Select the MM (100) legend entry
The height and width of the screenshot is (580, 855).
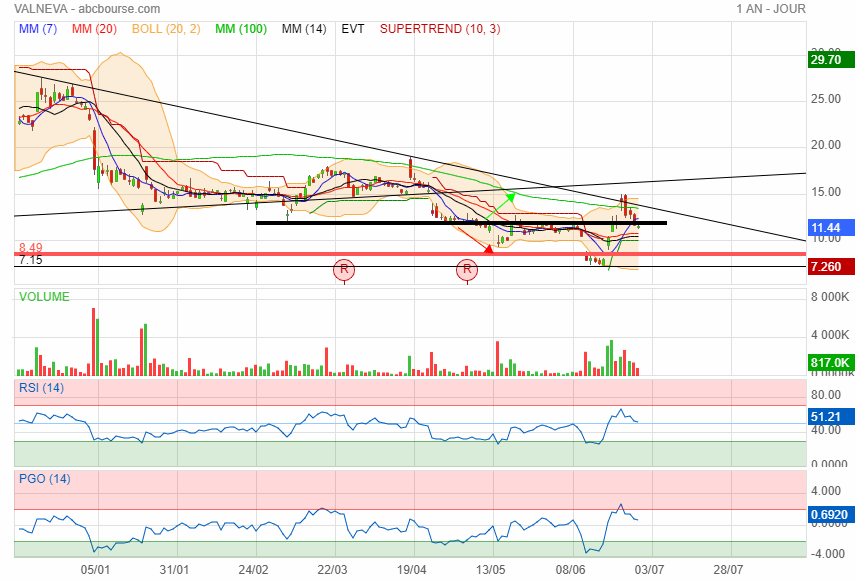click(x=241, y=29)
